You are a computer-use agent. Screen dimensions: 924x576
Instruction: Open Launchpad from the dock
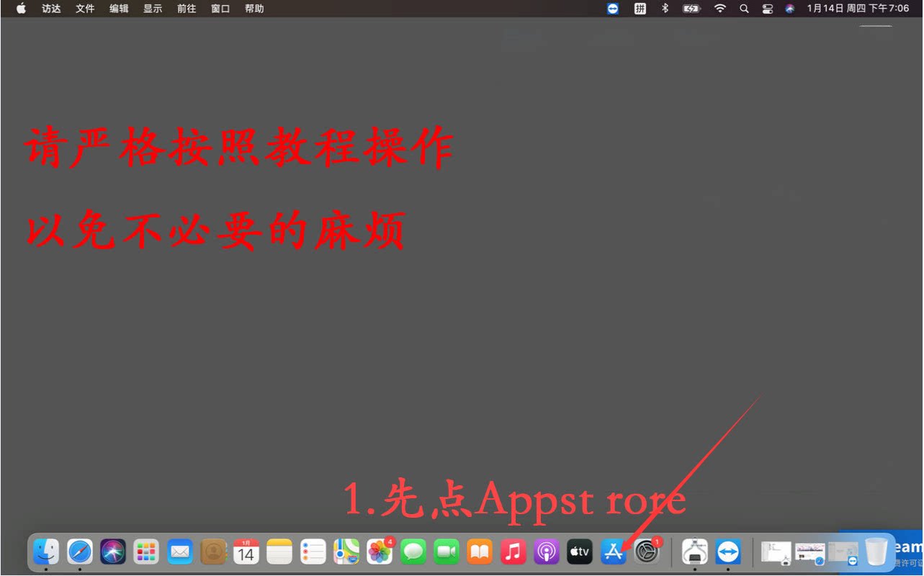[146, 552]
